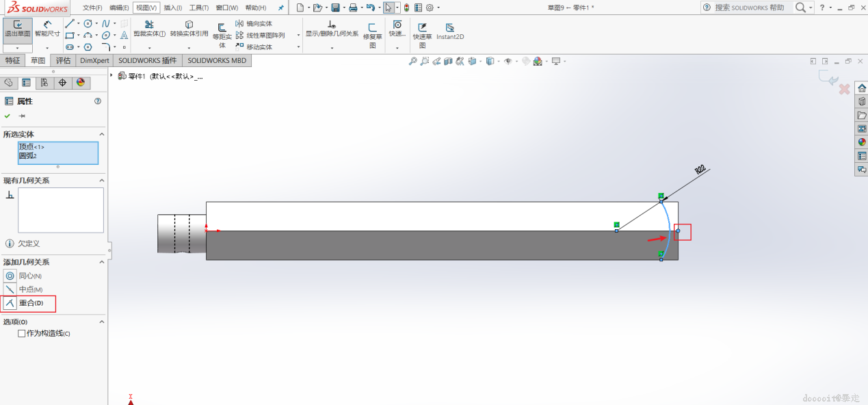Click the 镜向实体 mirror entities tool
Viewport: 868px width, 405px height.
pos(254,24)
